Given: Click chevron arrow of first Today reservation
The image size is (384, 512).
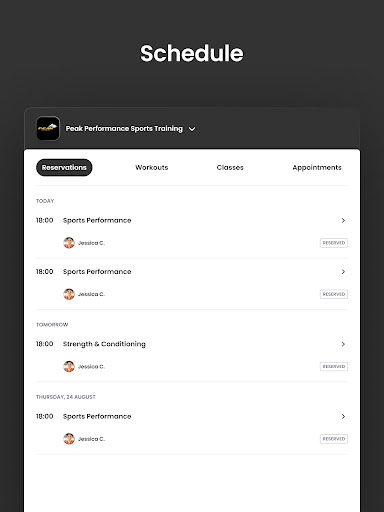Looking at the screenshot, I should coord(343,220).
